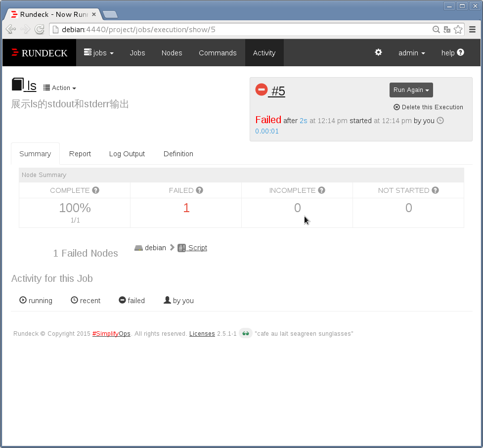
Task: Open the #SimplifyOps link
Action: (111, 334)
